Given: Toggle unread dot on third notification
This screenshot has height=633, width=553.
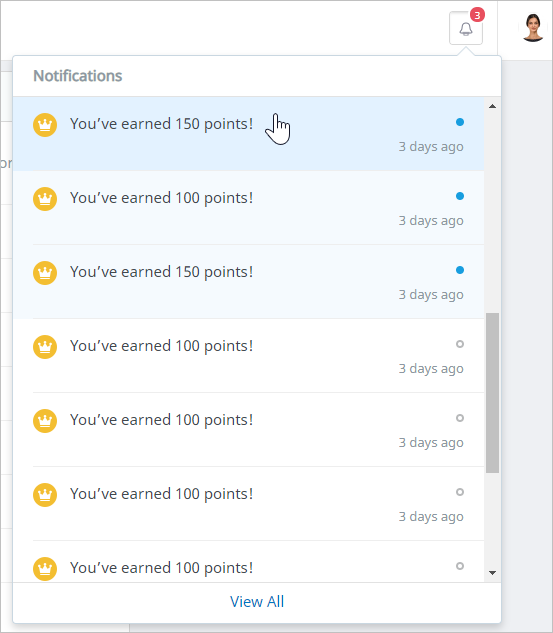Looking at the screenshot, I should coord(460,270).
